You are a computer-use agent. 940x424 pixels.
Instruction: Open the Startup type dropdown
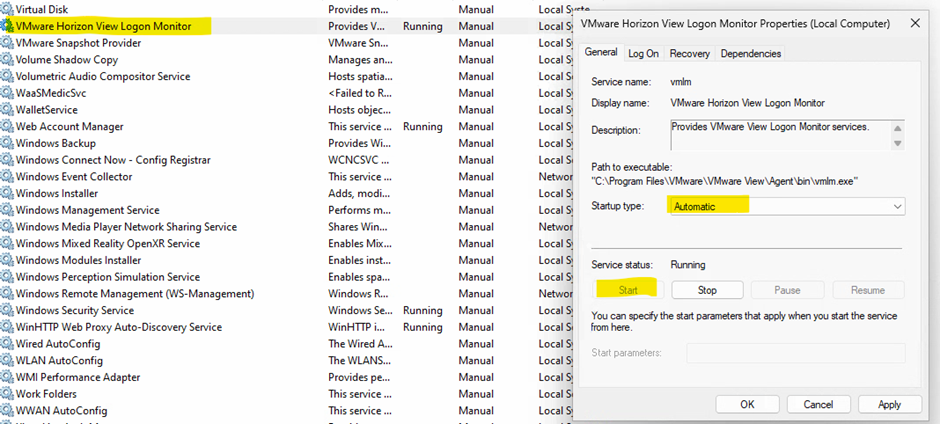(x=787, y=206)
